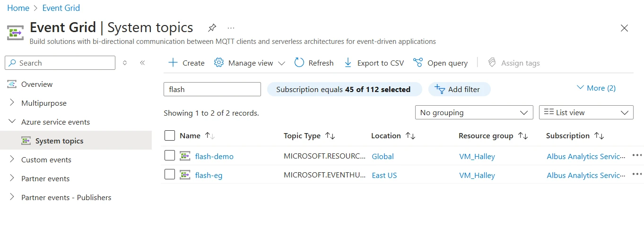The height and width of the screenshot is (227, 644).
Task: Click the Add filter button
Action: point(459,89)
